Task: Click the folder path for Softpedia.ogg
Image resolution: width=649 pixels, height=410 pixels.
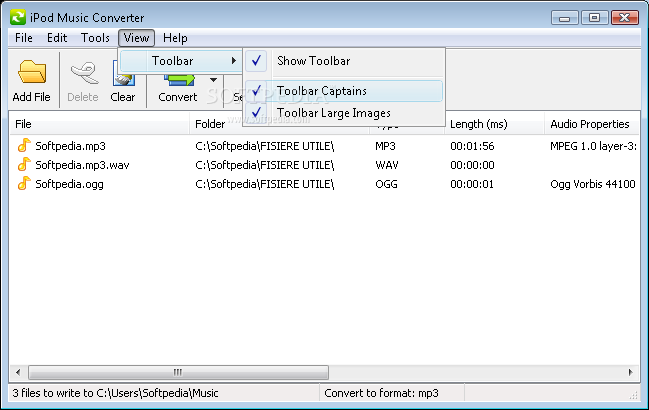Action: 264,184
